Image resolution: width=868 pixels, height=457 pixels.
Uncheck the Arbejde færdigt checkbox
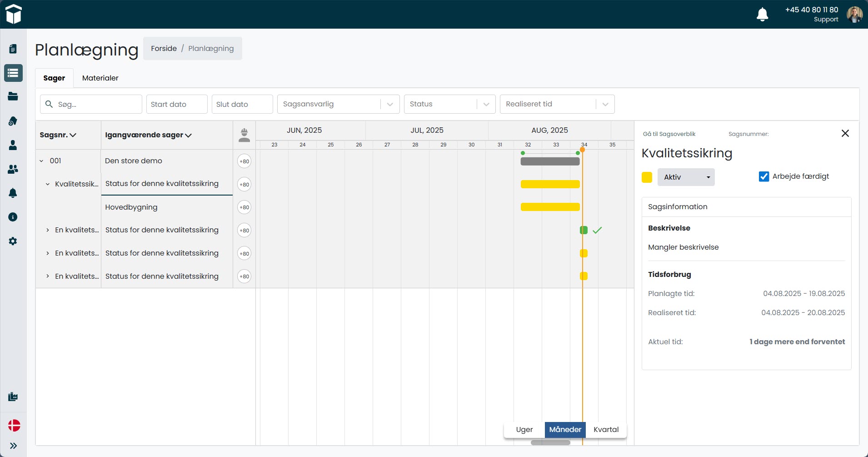click(764, 176)
